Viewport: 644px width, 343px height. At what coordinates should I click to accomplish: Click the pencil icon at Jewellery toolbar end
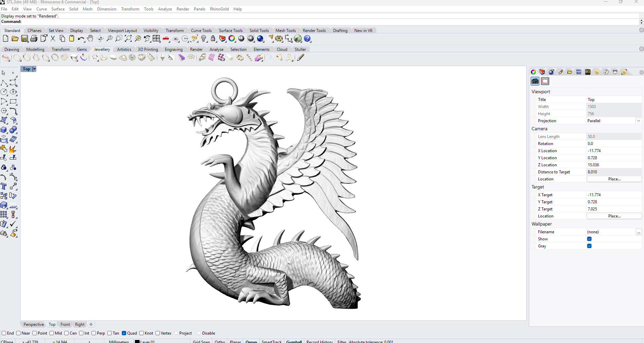click(300, 58)
